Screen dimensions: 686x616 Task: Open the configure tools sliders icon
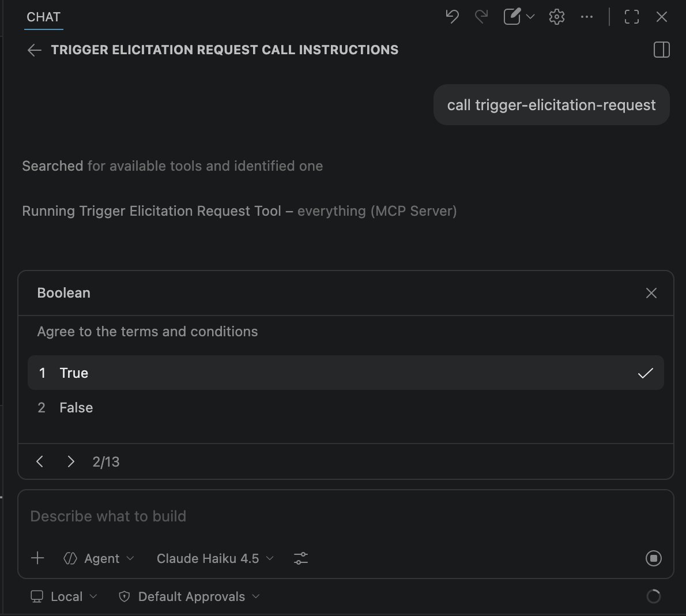click(300, 559)
